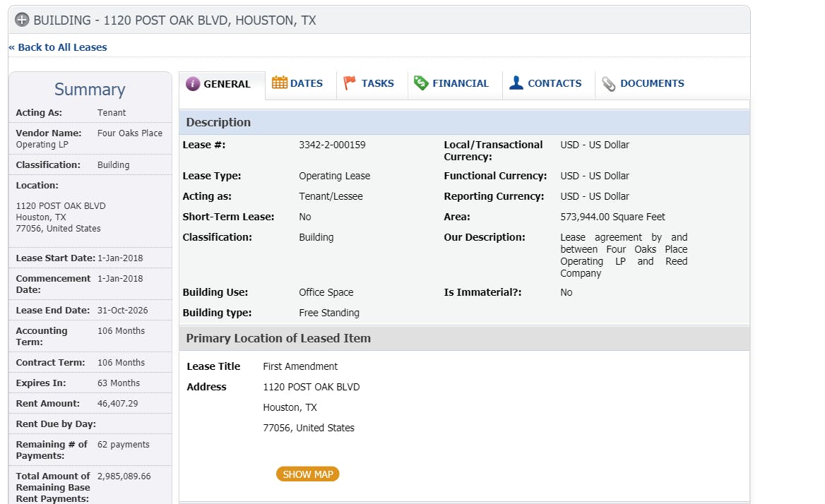
Task: Click the Contacts person icon
Action: pyautogui.click(x=516, y=83)
